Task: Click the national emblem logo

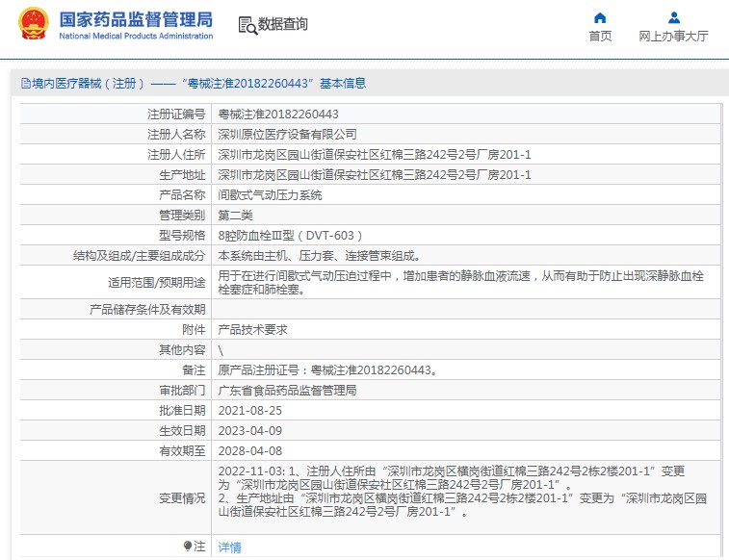Action: (34, 24)
